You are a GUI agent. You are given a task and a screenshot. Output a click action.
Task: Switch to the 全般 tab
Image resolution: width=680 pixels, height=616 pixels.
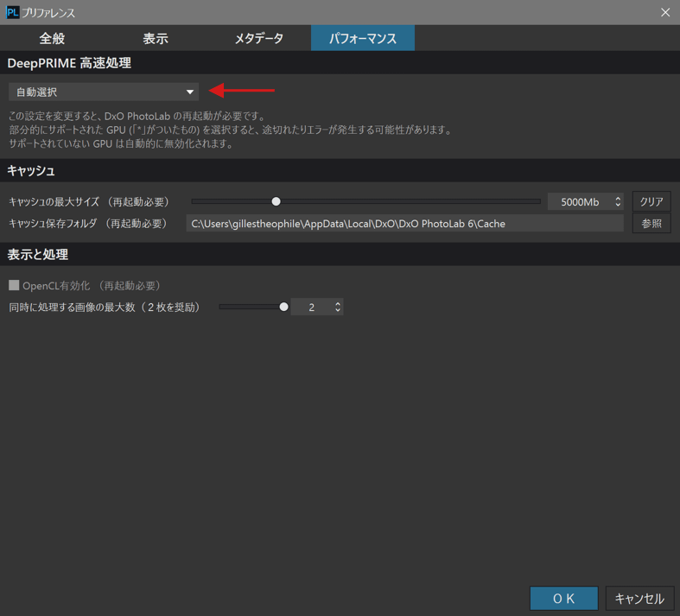pyautogui.click(x=52, y=38)
